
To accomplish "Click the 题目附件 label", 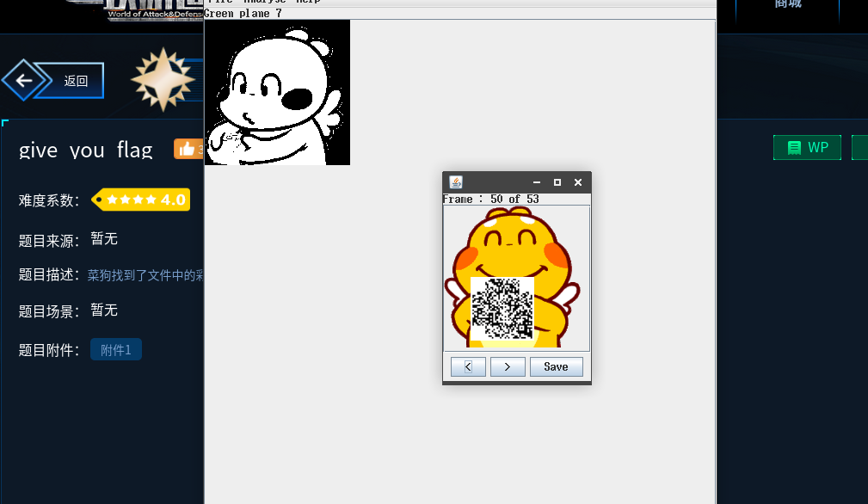I will click(49, 350).
